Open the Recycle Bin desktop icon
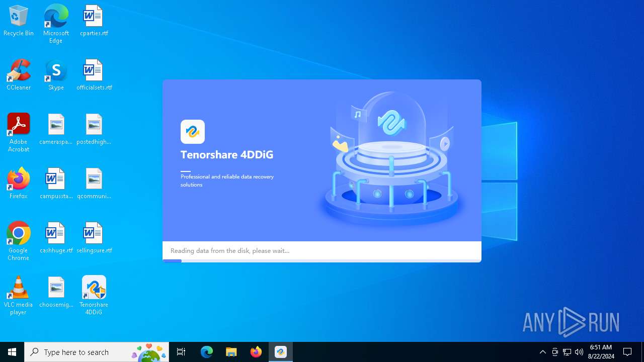 point(19,21)
